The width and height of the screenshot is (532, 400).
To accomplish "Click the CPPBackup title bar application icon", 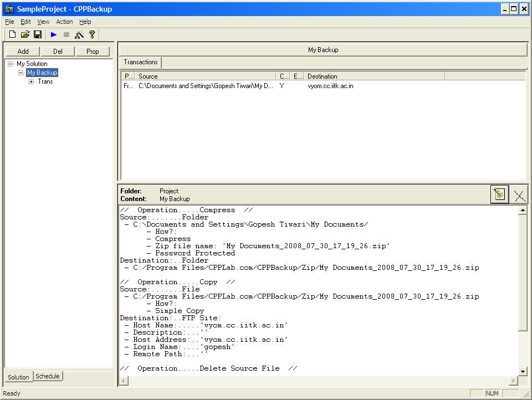I will (9, 9).
